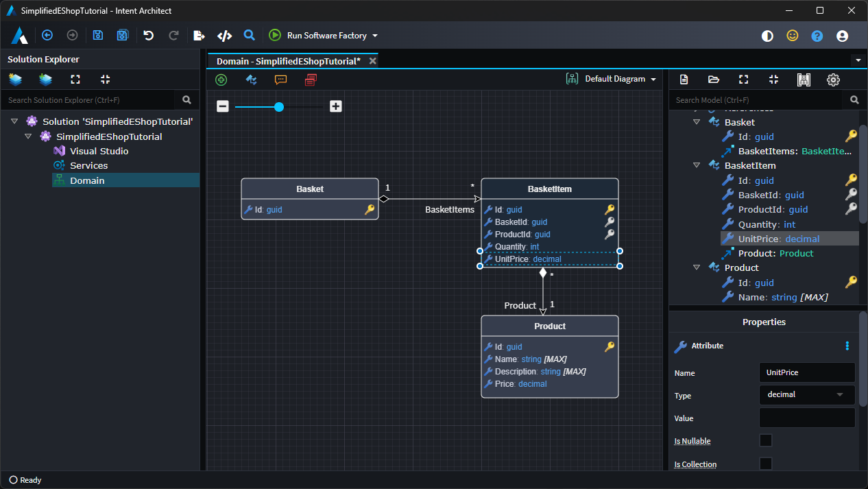Open the Default Diagram dropdown
This screenshot has height=489, width=868.
click(x=611, y=79)
